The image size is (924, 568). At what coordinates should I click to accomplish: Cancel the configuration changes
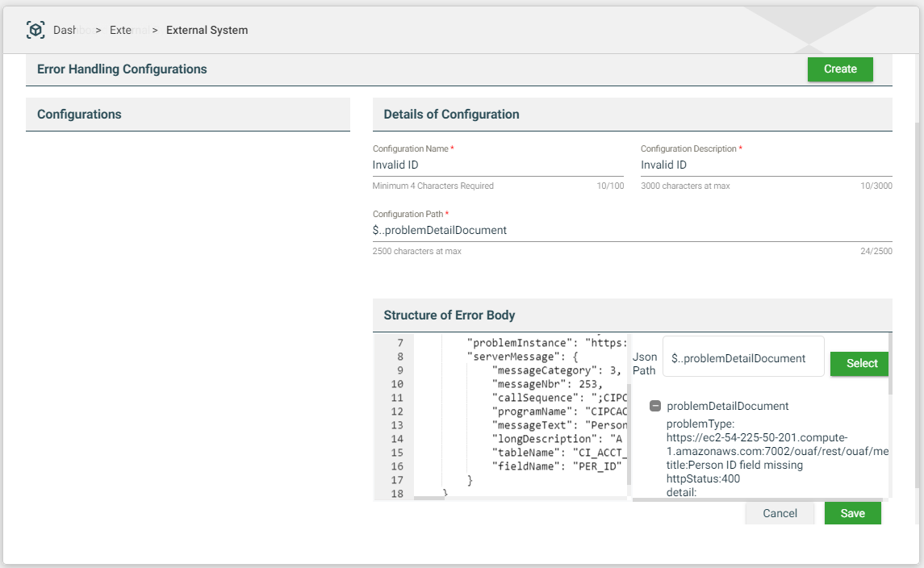point(780,513)
